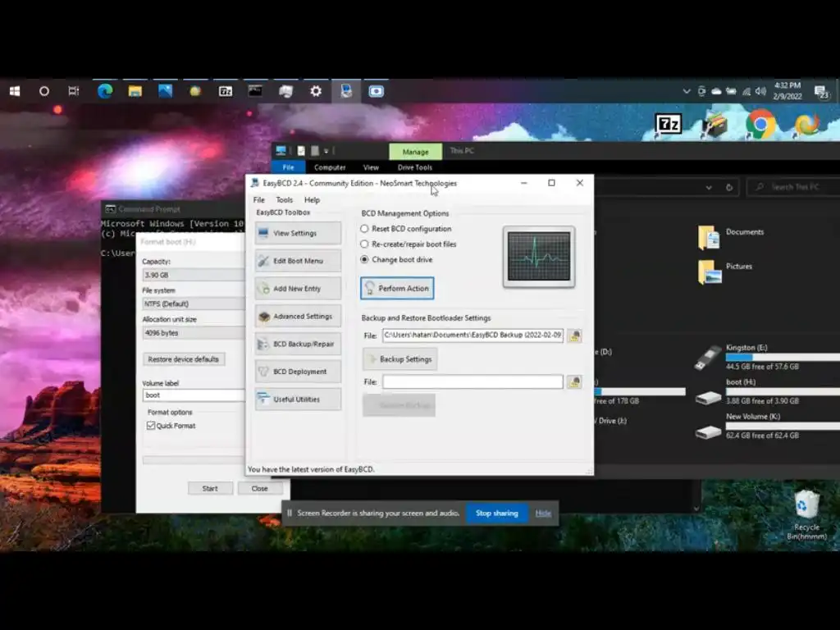This screenshot has width=840, height=630.
Task: Select New Volume (K:) drive
Action: (x=766, y=427)
